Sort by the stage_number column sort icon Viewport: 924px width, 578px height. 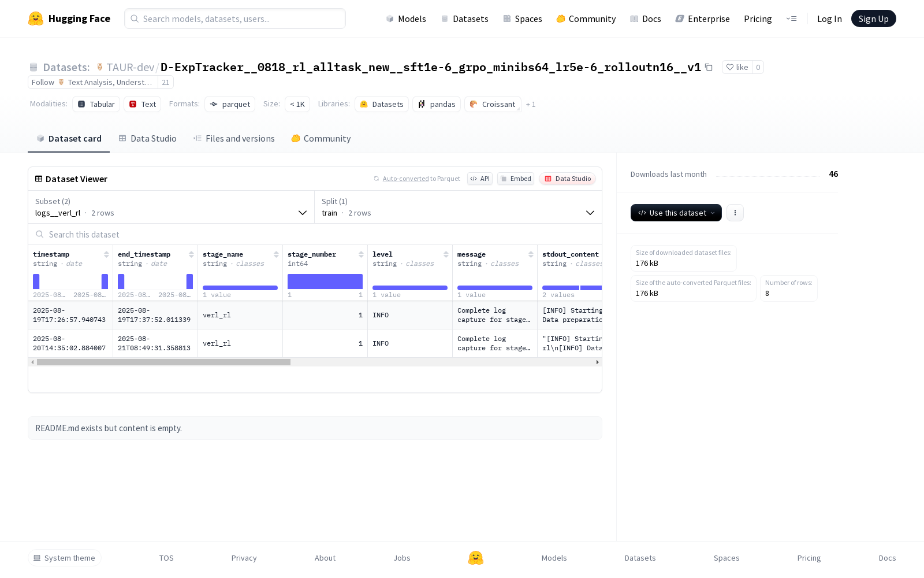pos(361,254)
